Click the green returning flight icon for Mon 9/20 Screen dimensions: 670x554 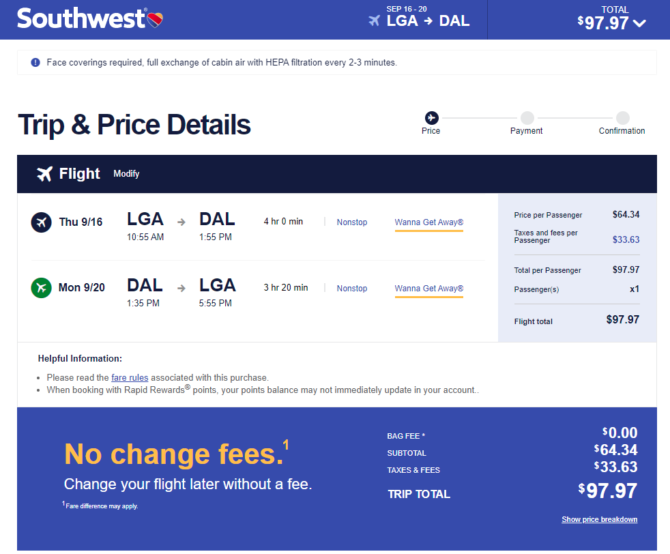41,287
